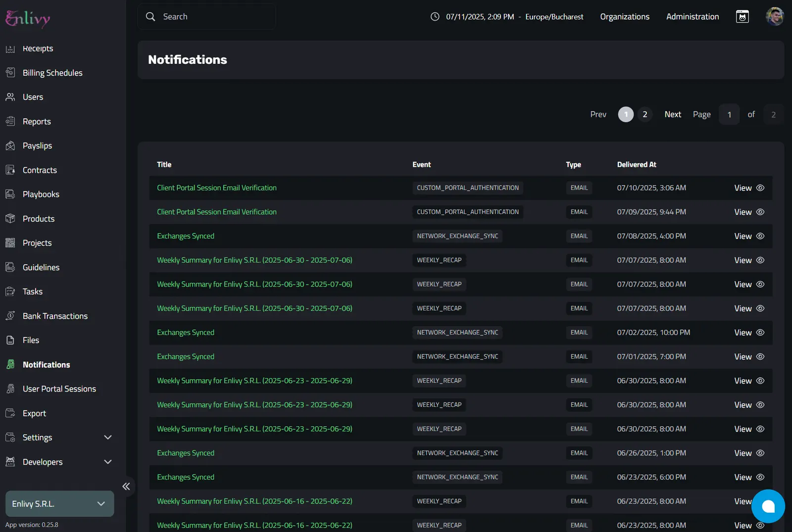Click eye icon for 06/23/2025 6:00 PM row

760,477
